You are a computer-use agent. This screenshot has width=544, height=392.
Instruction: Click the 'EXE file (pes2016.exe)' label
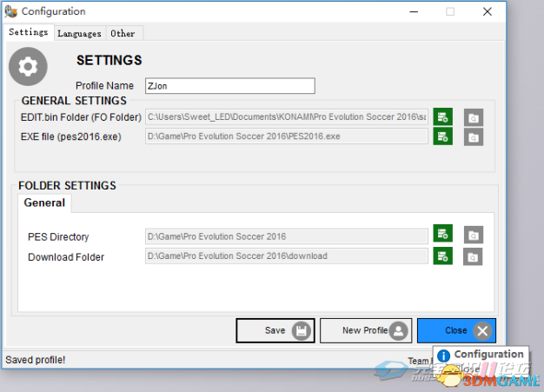(x=71, y=136)
